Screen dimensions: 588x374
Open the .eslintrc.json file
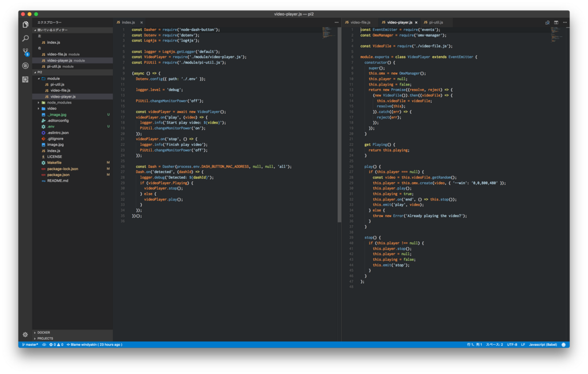tap(72, 132)
